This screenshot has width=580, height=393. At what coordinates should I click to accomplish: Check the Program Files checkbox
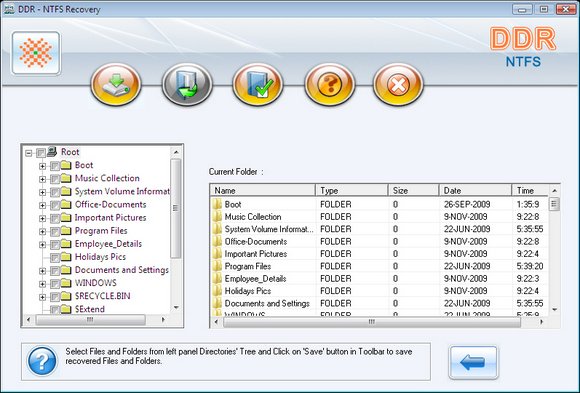pyautogui.click(x=55, y=231)
